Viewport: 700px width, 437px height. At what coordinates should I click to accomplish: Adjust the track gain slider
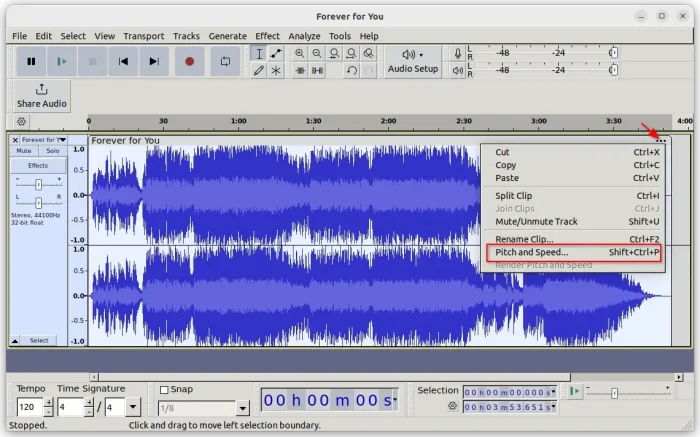[38, 184]
